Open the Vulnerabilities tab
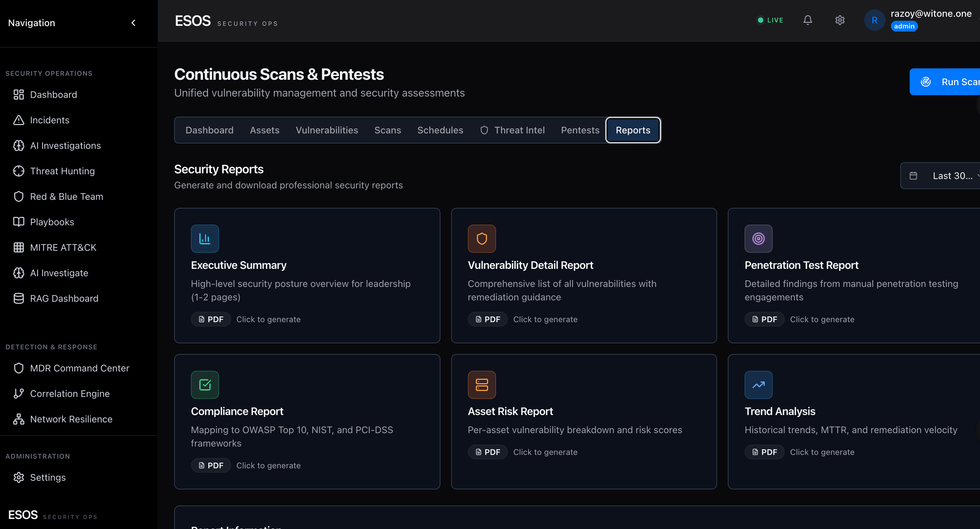980x529 pixels. [x=327, y=130]
